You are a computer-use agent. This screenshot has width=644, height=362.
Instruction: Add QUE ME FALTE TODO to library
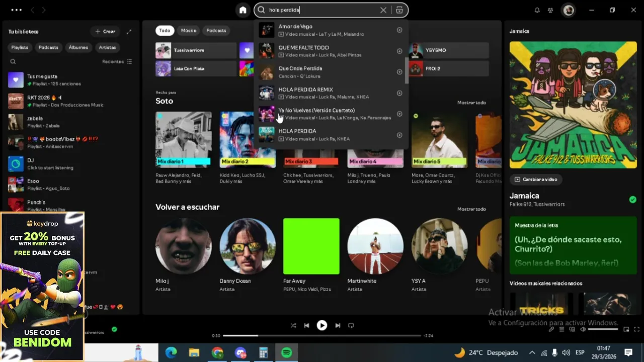(x=399, y=51)
